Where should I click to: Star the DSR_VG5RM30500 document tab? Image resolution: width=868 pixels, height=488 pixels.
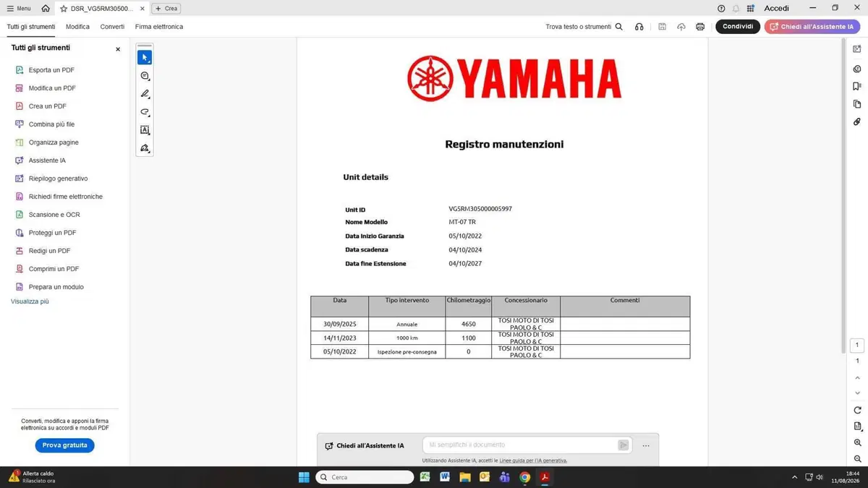[x=64, y=9]
